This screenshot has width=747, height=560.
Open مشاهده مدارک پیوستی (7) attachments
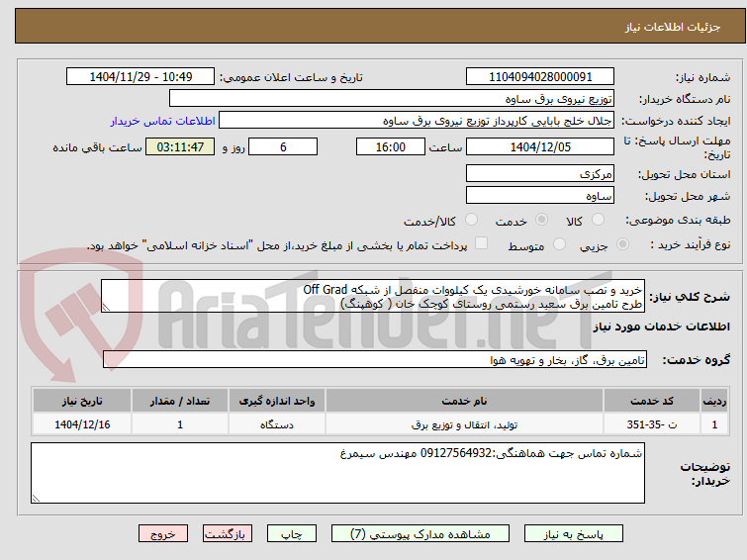420,534
